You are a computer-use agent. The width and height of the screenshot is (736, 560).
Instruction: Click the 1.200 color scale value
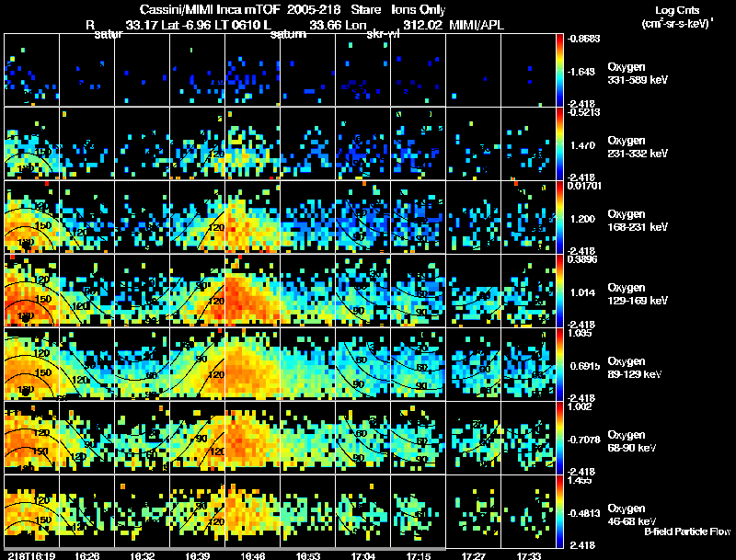tap(582, 219)
